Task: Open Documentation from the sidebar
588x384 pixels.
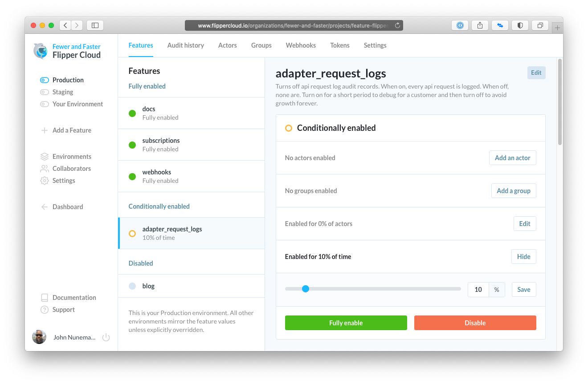Action: [x=74, y=297]
